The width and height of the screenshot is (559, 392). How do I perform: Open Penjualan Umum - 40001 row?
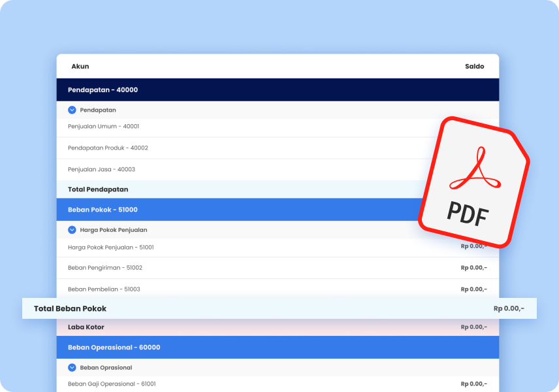pos(278,127)
